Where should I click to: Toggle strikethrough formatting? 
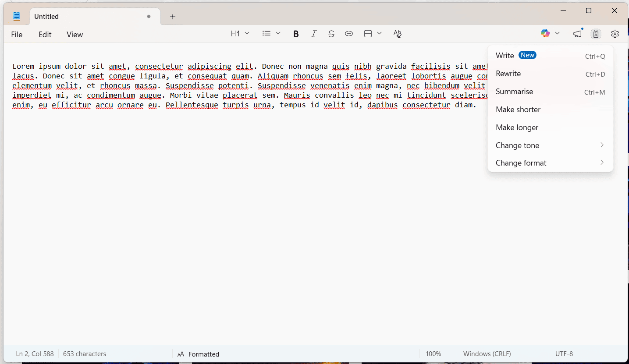(331, 33)
